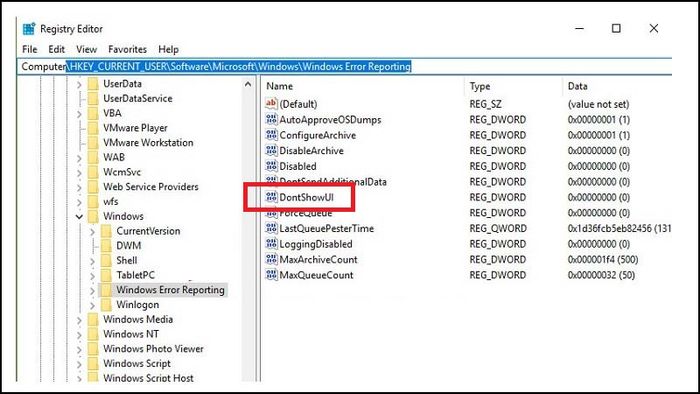Click the UserDataService folder icon
Screen dimensions: 700x394
[93, 98]
